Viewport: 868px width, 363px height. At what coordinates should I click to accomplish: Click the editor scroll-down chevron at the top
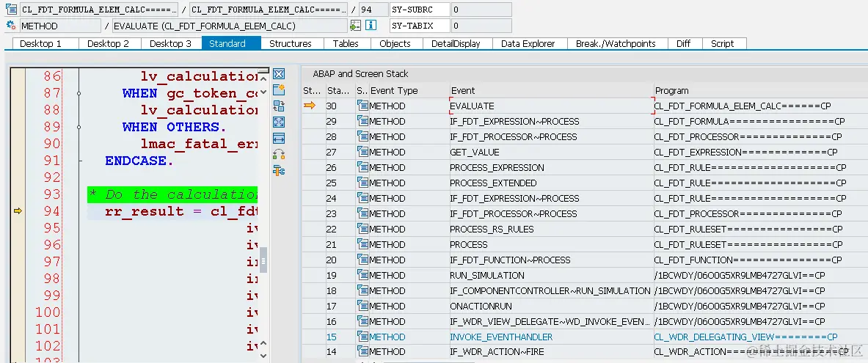click(263, 91)
